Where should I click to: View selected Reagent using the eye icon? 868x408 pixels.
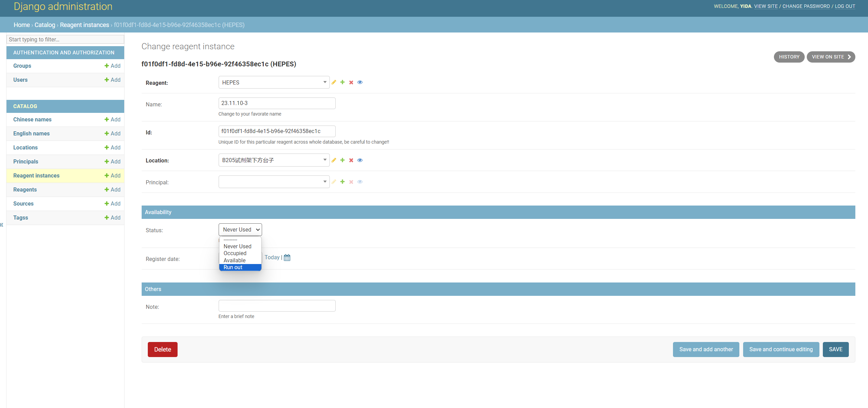360,82
